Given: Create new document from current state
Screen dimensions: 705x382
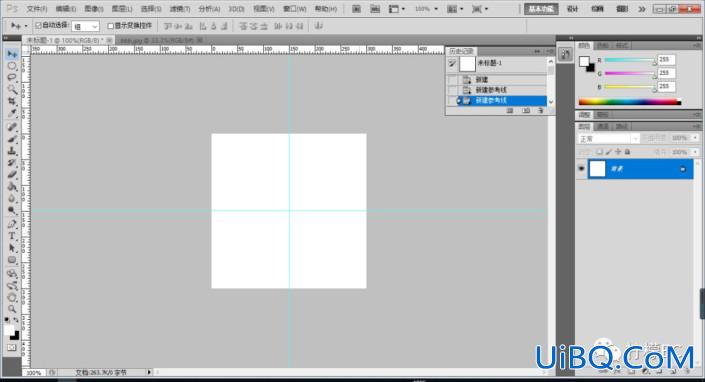Looking at the screenshot, I should pyautogui.click(x=510, y=111).
